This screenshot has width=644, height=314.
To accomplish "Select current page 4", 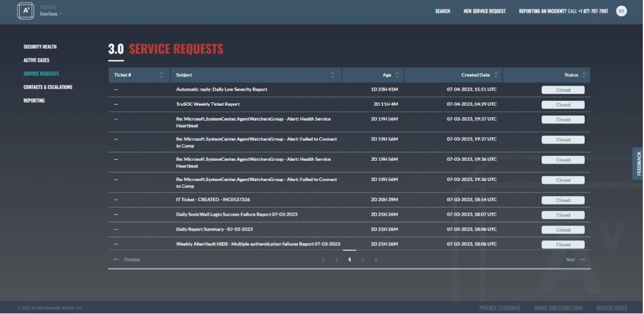I will coord(350,260).
